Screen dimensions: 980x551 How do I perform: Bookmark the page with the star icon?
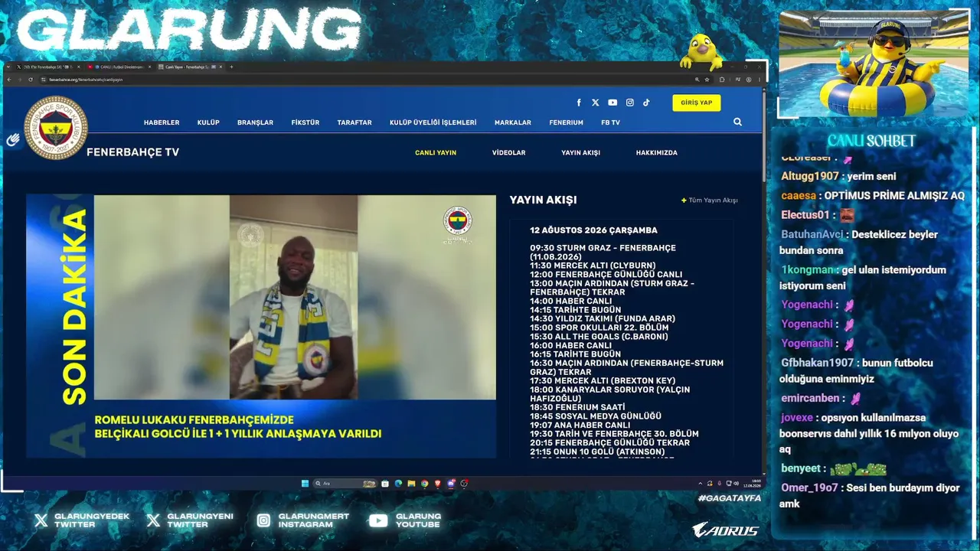[705, 80]
